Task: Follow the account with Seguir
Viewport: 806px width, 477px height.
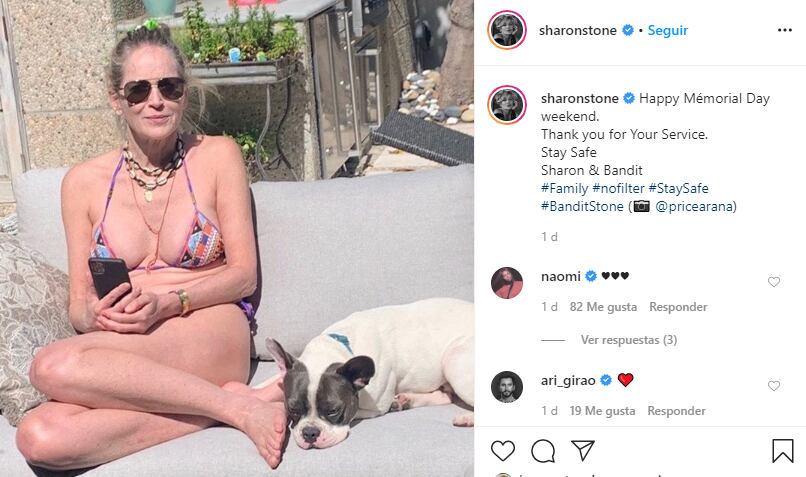Action: (x=667, y=30)
